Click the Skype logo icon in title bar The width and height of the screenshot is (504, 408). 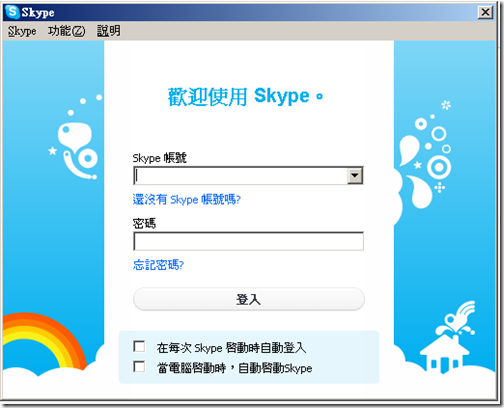12,12
